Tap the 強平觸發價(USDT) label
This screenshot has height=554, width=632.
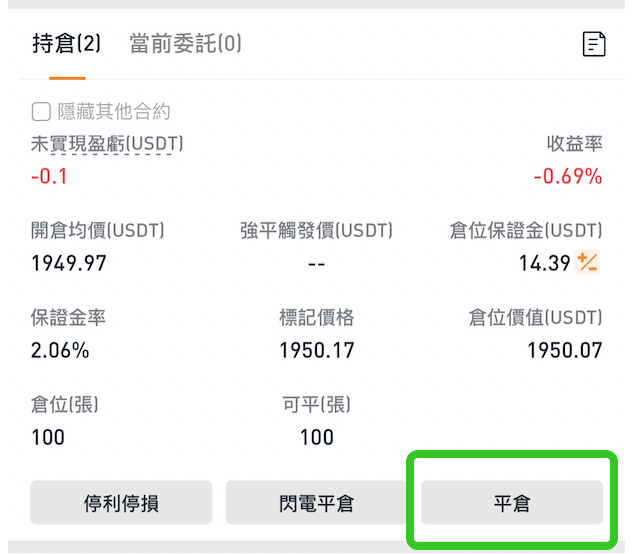316,231
